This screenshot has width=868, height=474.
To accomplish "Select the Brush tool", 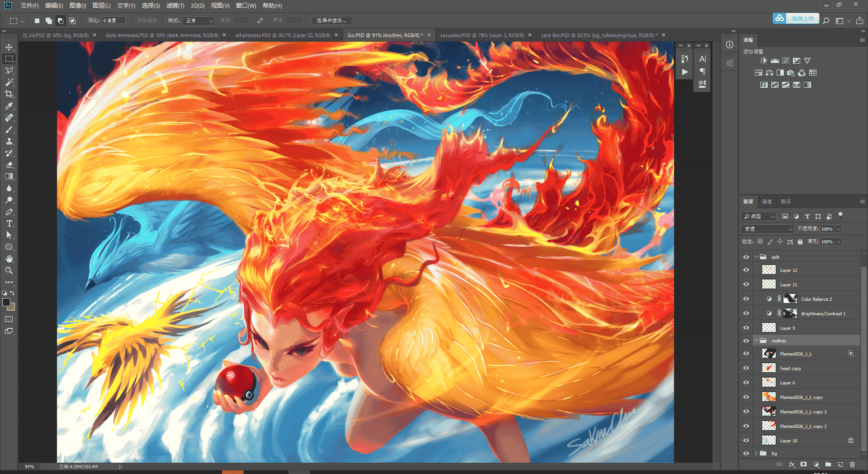I will [9, 129].
